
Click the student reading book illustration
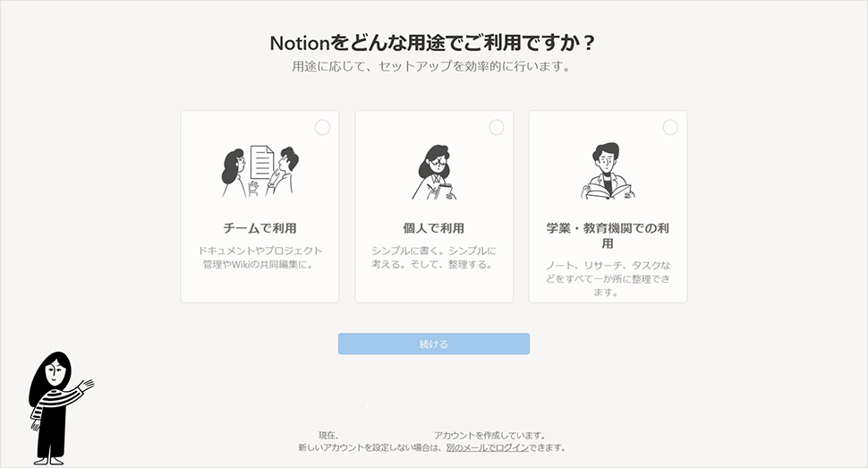pyautogui.click(x=608, y=171)
